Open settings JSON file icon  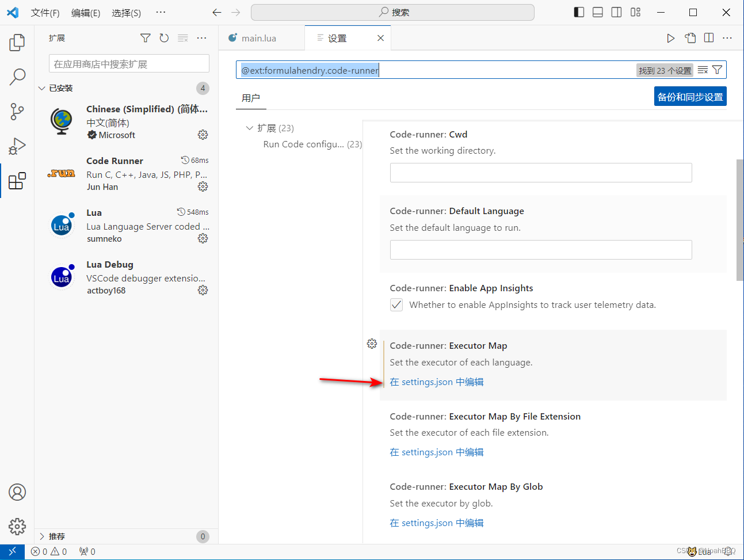point(690,38)
